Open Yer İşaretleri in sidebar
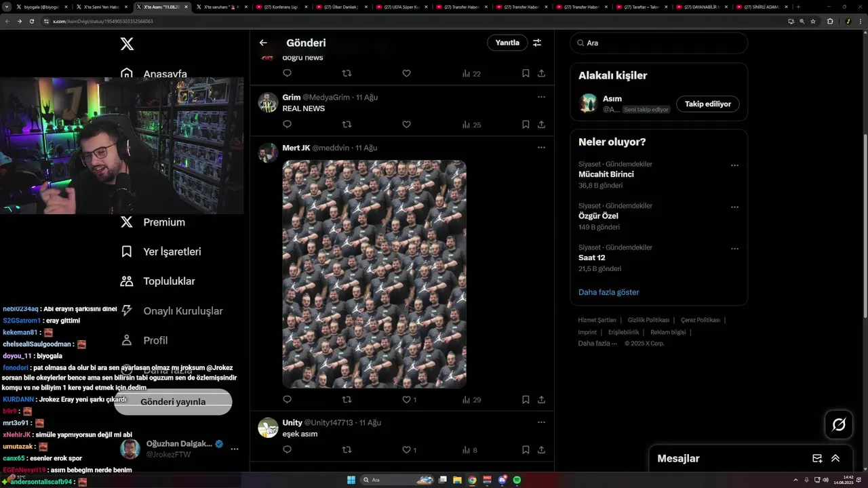The width and height of the screenshot is (868, 488). tap(161, 251)
